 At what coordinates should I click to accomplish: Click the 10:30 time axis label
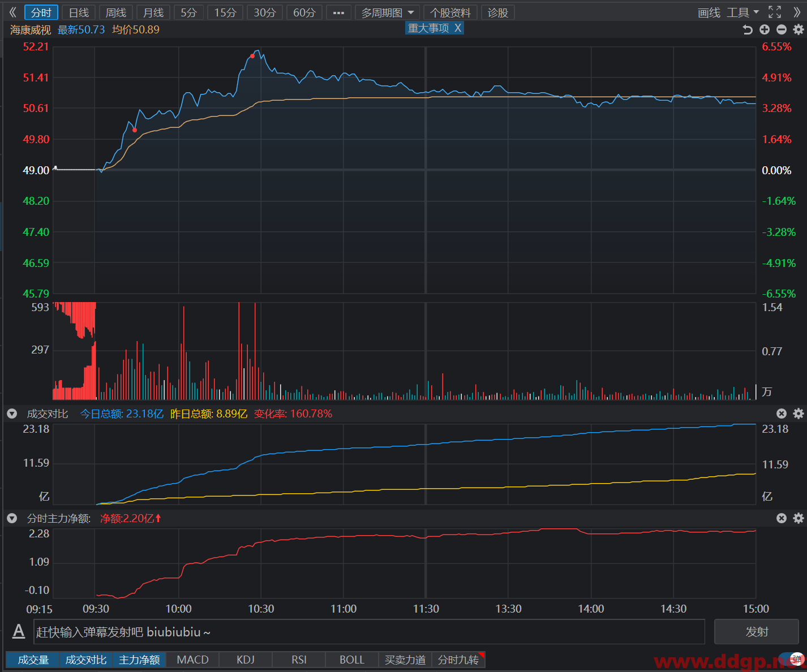point(261,609)
